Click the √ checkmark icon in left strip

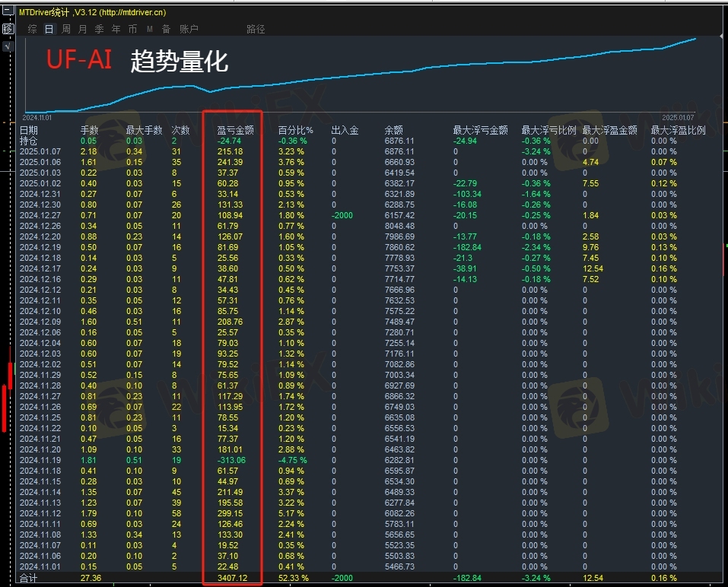click(x=8, y=46)
